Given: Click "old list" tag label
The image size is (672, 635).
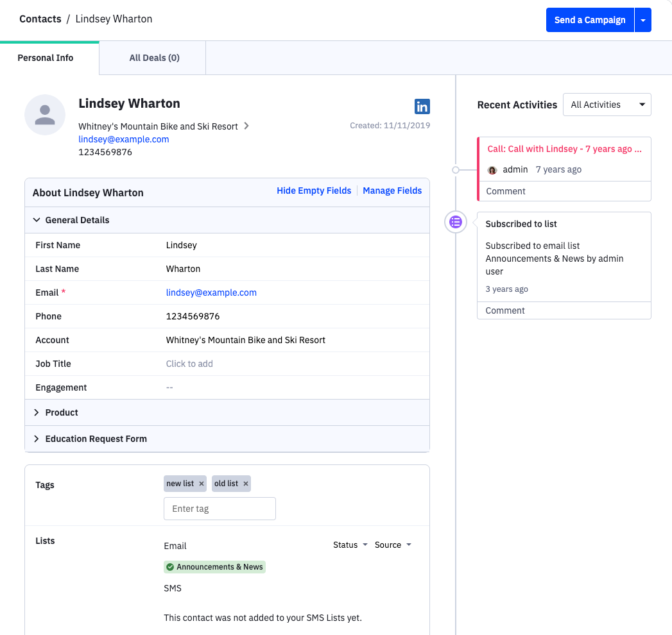Looking at the screenshot, I should point(227,484).
